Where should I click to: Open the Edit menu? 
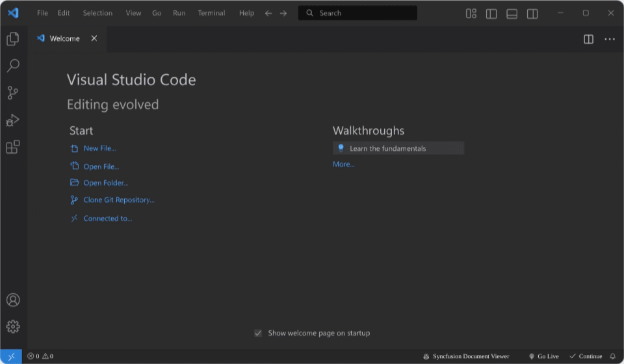pos(64,13)
